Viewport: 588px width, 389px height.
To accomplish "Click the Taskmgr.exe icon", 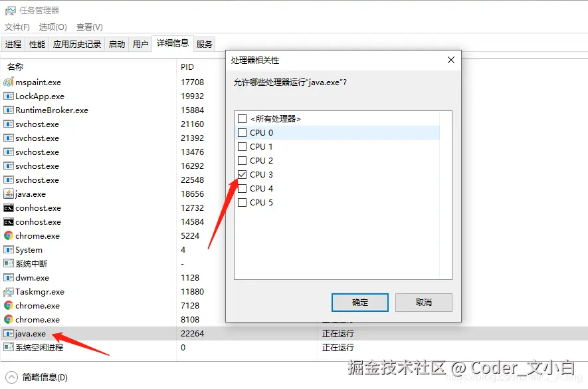I will [9, 292].
